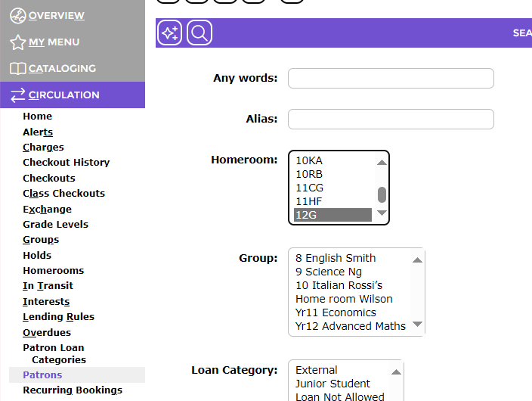Viewport: 532px width, 401px height.
Task: Select homeroom 10RB
Action: (332, 174)
